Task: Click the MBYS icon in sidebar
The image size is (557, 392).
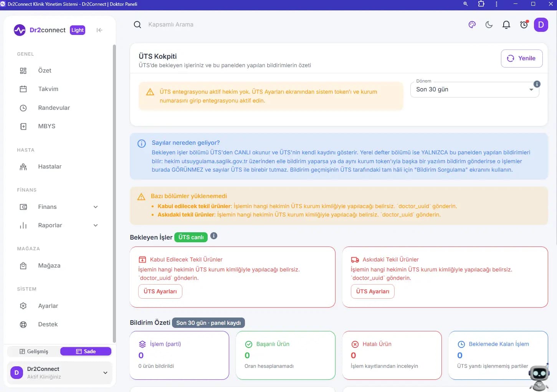Action: pos(23,126)
